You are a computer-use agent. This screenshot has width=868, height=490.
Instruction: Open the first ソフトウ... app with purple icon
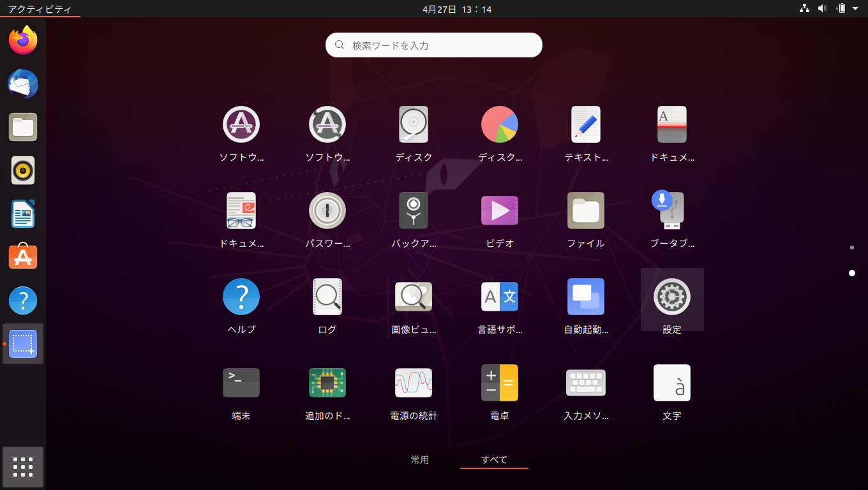(241, 124)
